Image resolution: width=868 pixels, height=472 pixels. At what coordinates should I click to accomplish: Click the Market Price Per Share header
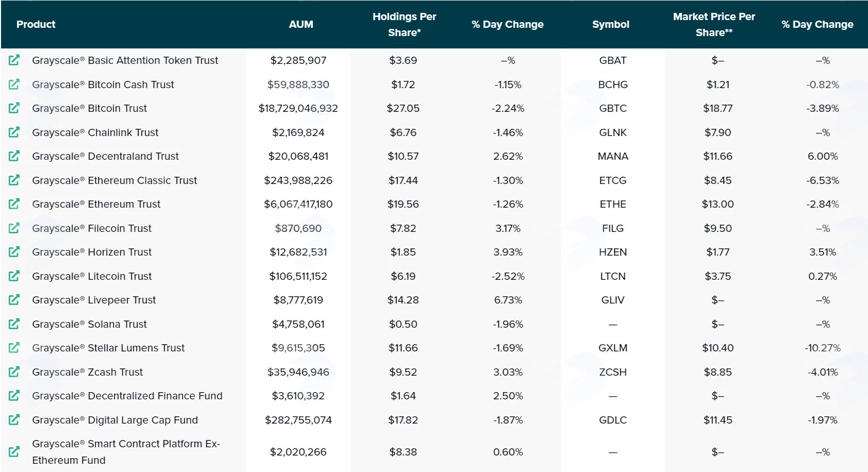[x=714, y=24]
